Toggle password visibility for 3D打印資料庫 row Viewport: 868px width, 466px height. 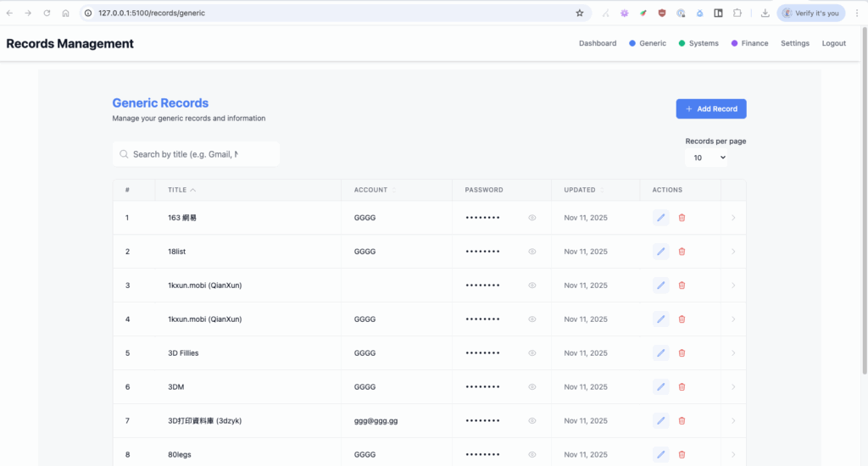click(532, 420)
